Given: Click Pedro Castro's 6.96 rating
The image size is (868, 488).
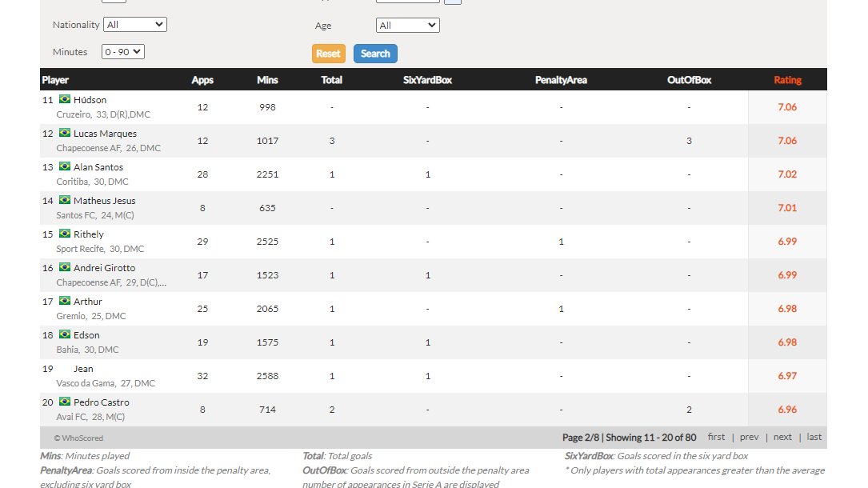Looking at the screenshot, I should pos(787,410).
